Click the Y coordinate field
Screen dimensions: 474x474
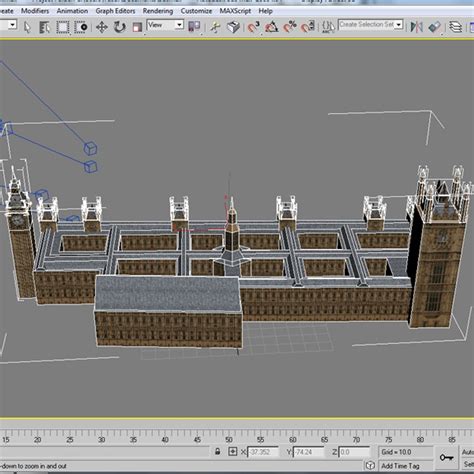309,452
